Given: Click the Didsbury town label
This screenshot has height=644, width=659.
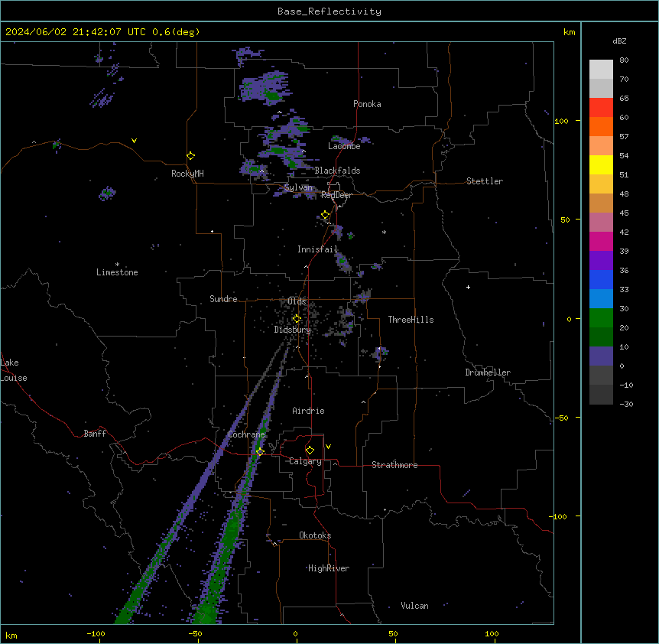Looking at the screenshot, I should (293, 330).
